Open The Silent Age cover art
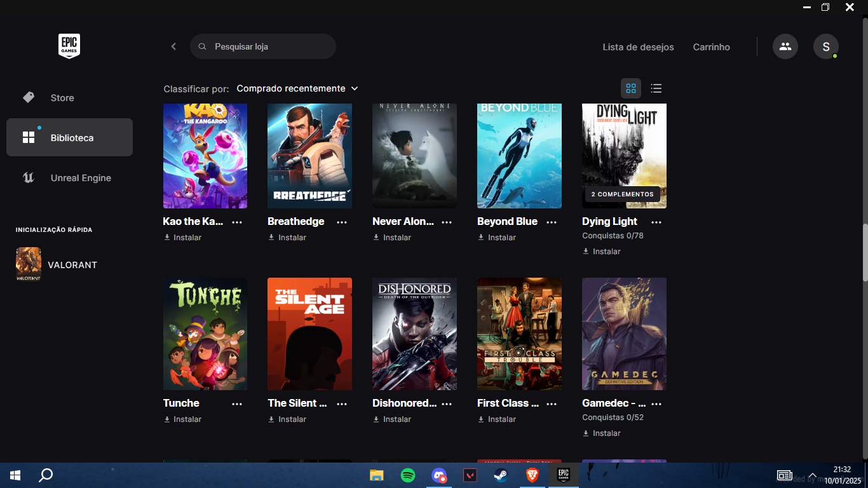The width and height of the screenshot is (868, 488). click(309, 334)
